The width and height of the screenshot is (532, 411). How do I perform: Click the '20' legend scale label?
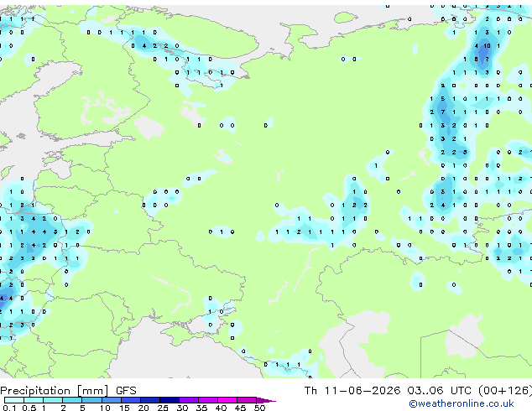click(x=143, y=408)
